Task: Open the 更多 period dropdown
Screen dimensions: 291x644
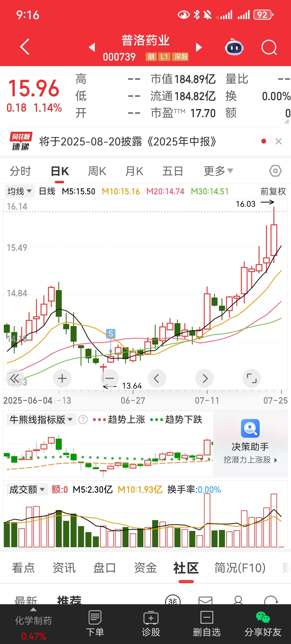Action: 218,171
